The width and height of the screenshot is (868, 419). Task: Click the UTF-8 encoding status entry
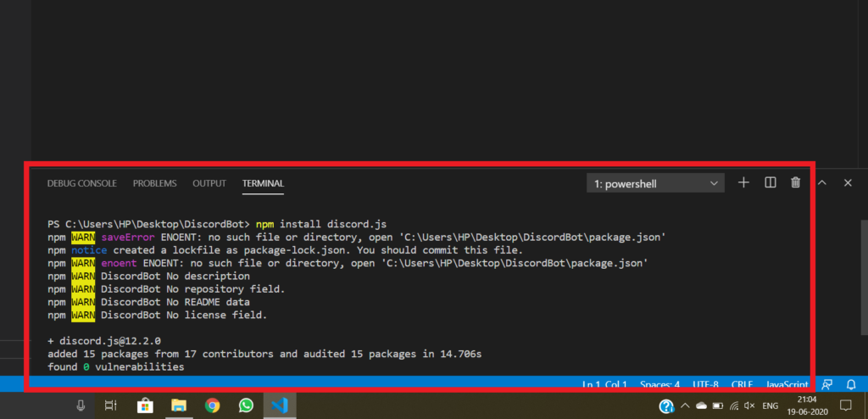705,384
